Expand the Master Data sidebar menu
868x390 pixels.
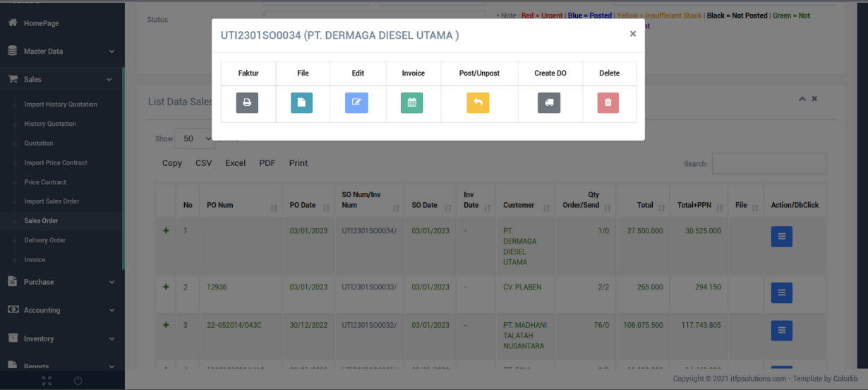click(x=61, y=52)
